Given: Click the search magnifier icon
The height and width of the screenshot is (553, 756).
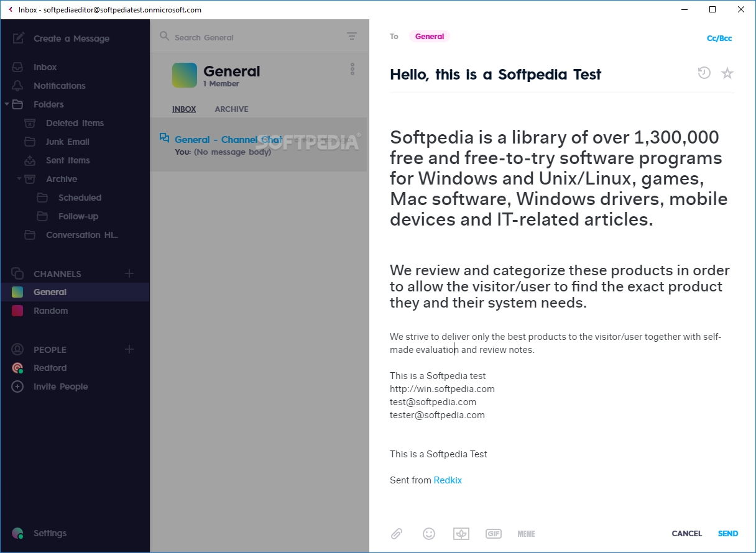Looking at the screenshot, I should coord(165,37).
